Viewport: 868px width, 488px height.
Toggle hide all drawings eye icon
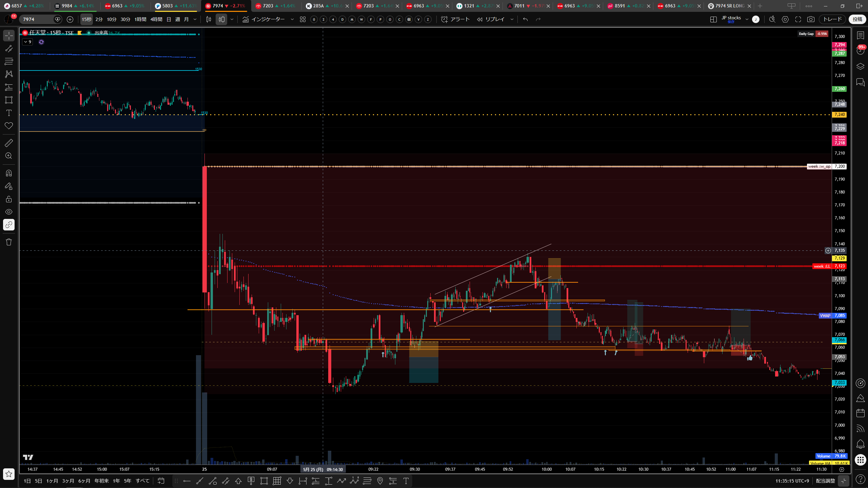(x=9, y=212)
